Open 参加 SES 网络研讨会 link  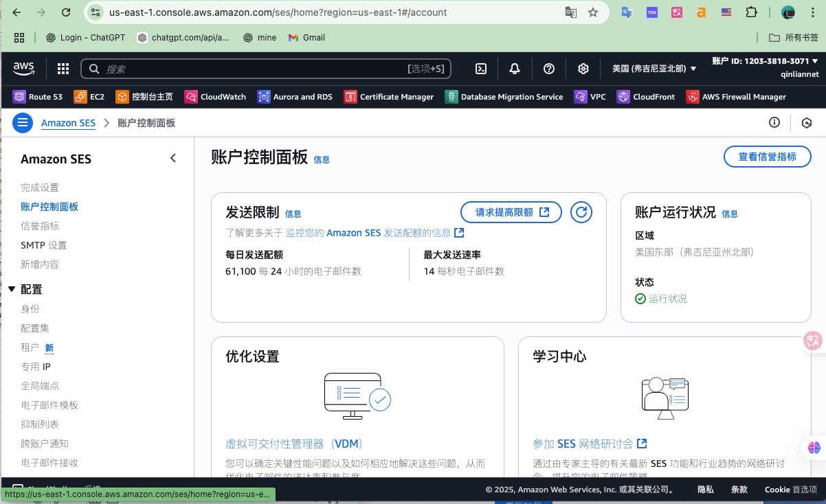coord(590,444)
